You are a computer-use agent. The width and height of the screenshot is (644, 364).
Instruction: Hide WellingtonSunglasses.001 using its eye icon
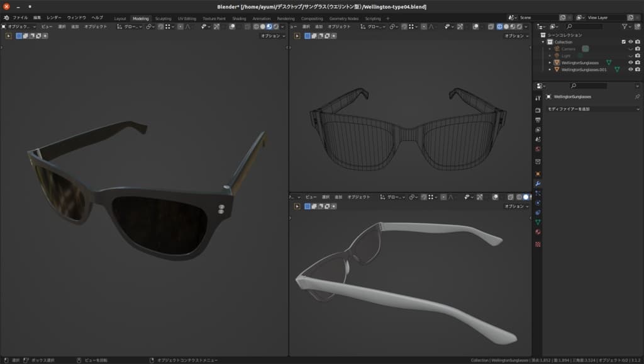click(630, 69)
